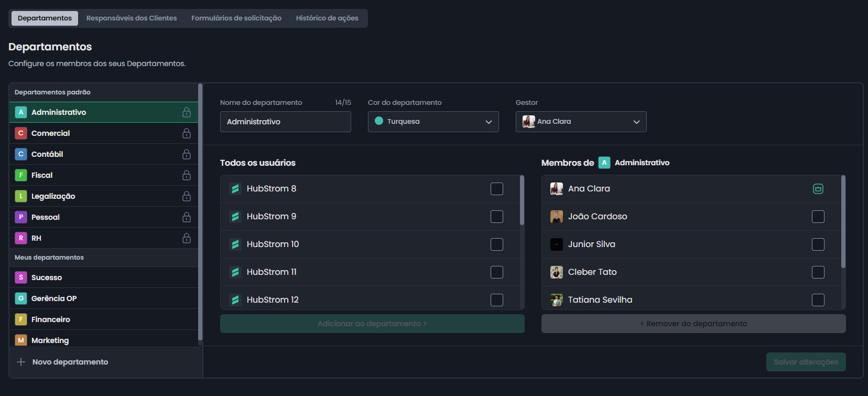Click the purple Pessoal department badge
This screenshot has height=396, width=868.
21,217
